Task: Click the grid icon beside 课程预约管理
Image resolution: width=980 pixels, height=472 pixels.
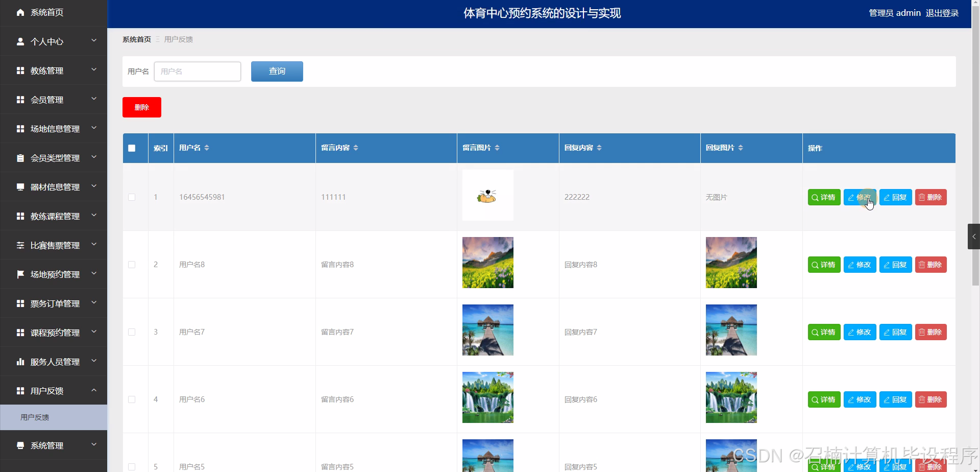Action: 20,333
